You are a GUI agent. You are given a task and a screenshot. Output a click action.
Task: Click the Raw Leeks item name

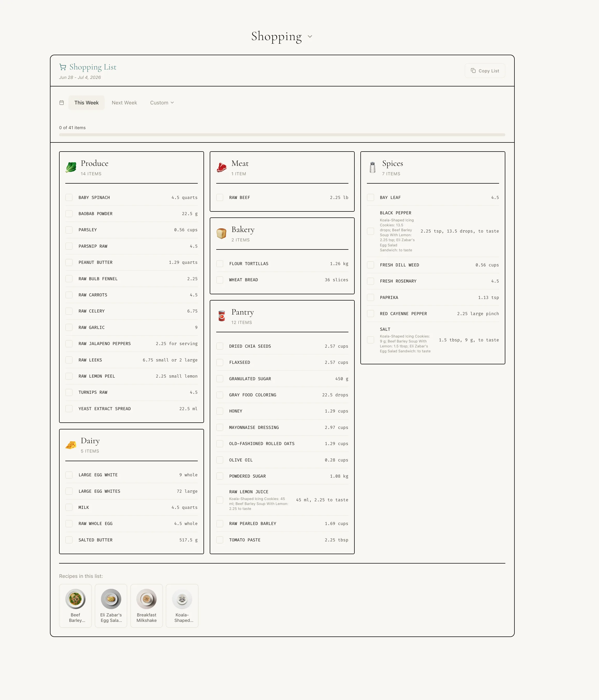pyautogui.click(x=90, y=360)
